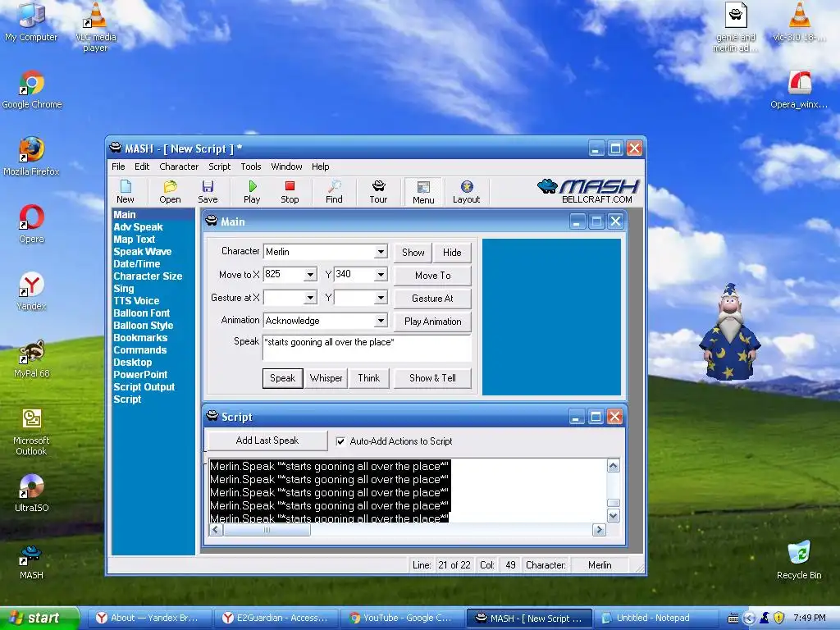
Task: Select TTS Voice in the sidebar
Action: [x=136, y=301]
